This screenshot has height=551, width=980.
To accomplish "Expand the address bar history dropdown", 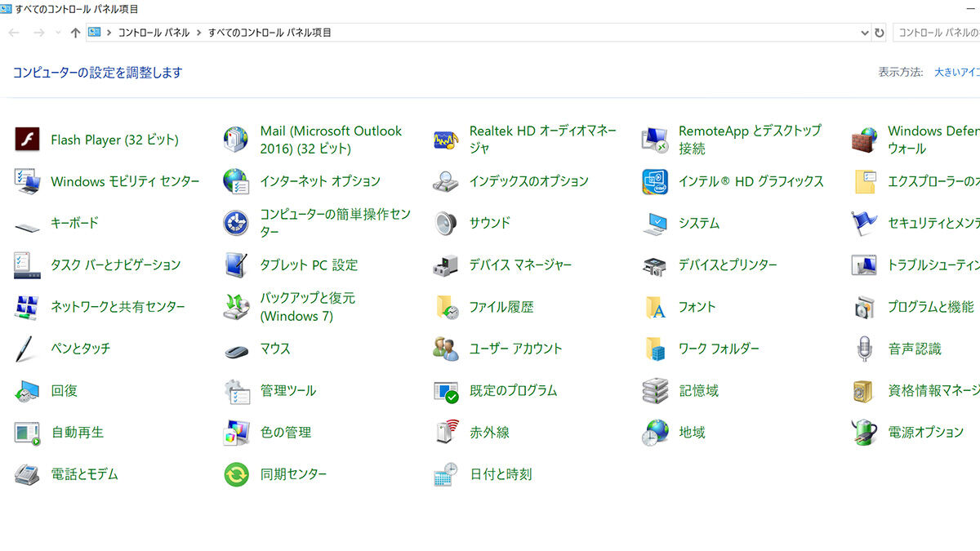I will tap(865, 33).
